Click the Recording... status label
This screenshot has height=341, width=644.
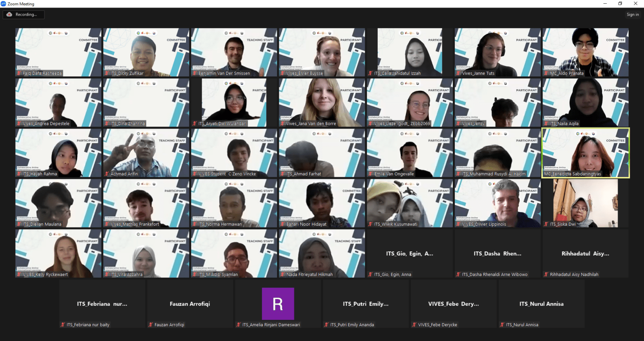[26, 15]
